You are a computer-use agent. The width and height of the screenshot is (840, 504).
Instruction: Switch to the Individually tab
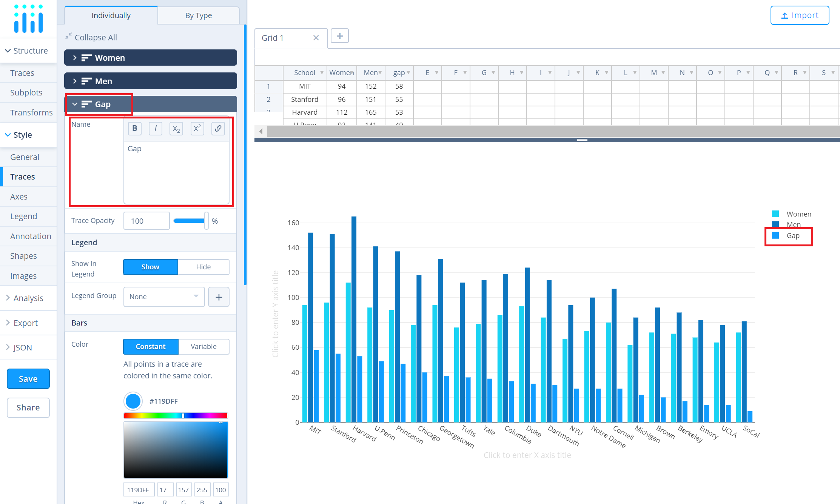point(111,15)
